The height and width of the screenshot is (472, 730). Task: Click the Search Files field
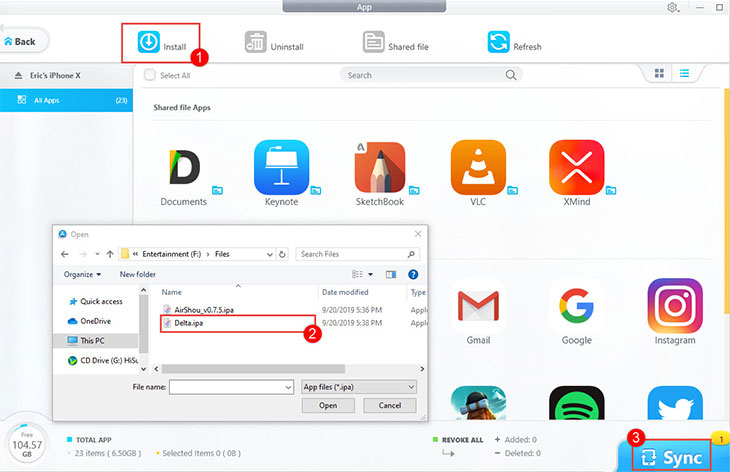tap(357, 254)
